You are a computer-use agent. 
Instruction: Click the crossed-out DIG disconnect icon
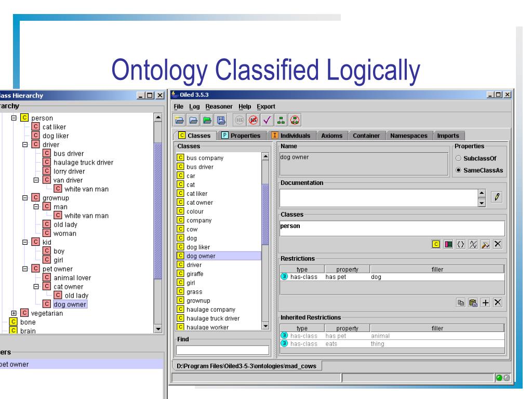click(x=254, y=120)
